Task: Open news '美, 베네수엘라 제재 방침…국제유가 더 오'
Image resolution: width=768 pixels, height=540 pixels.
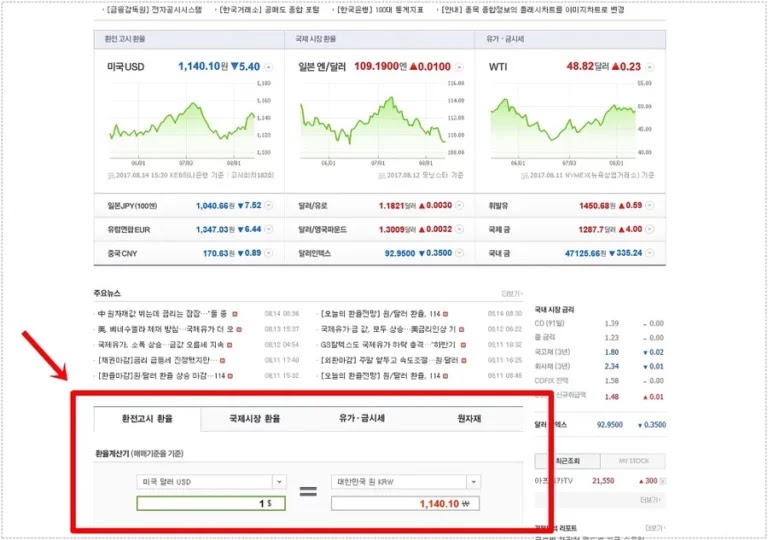Action: [x=166, y=329]
